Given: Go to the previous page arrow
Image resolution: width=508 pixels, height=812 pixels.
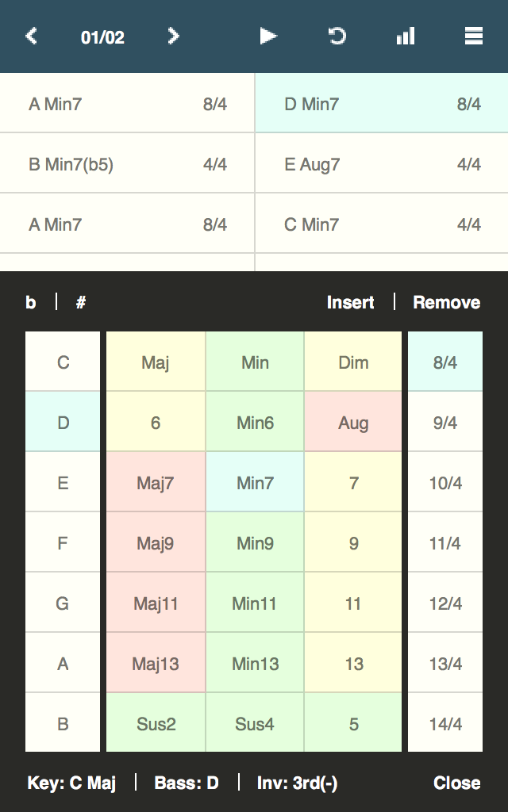Looking at the screenshot, I should click(32, 36).
